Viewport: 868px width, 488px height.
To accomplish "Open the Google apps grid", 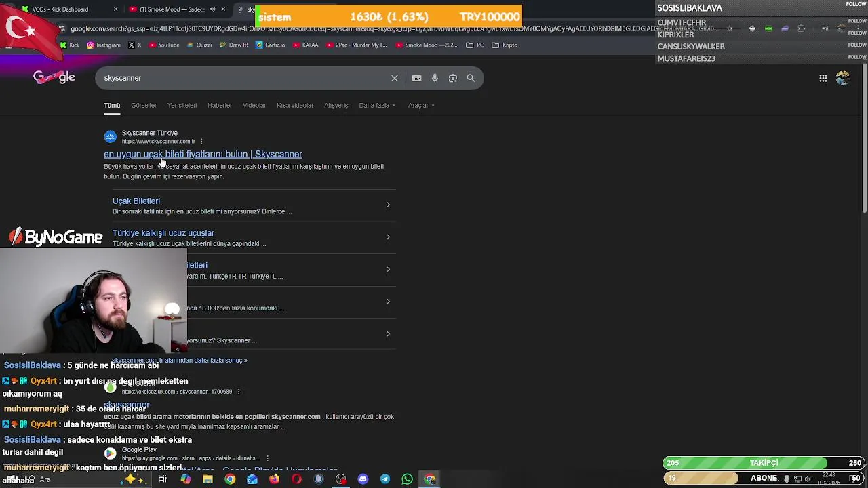I will click(x=823, y=79).
